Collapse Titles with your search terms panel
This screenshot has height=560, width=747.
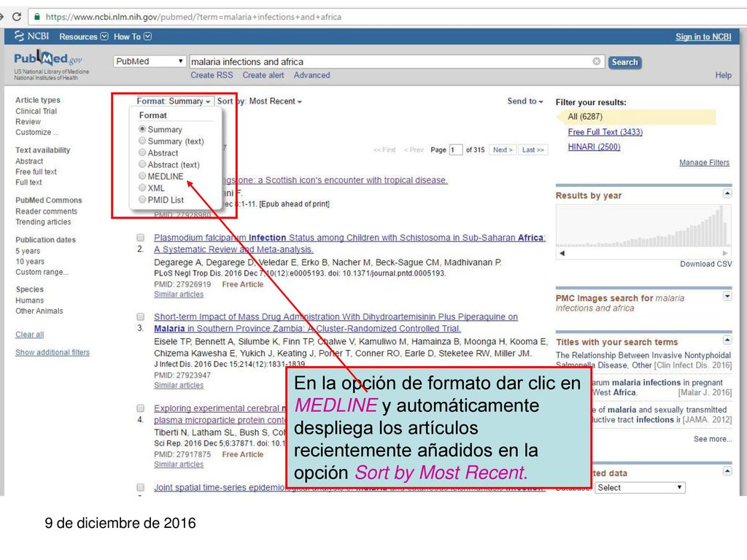[x=727, y=340]
